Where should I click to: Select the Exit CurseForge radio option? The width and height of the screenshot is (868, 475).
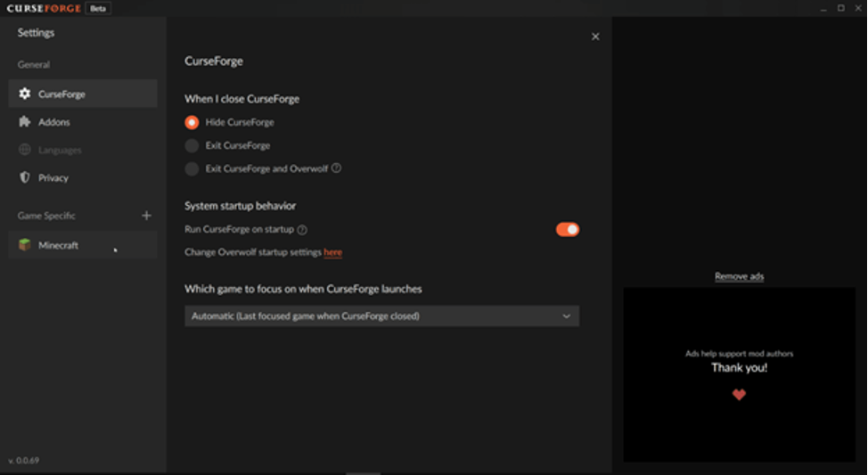click(x=192, y=145)
